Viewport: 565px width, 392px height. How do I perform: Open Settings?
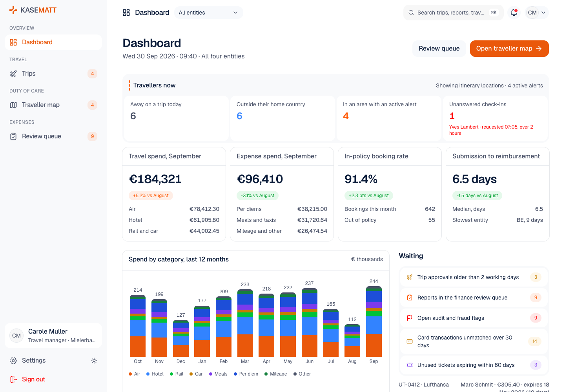[x=46, y=361]
